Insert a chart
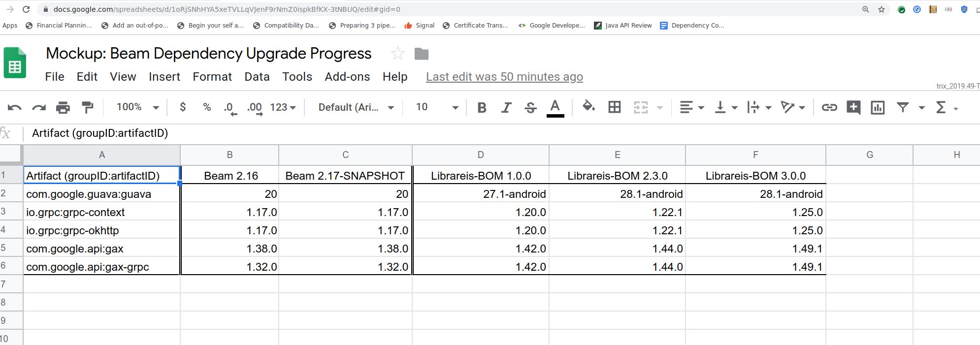The image size is (980, 345). [878, 107]
